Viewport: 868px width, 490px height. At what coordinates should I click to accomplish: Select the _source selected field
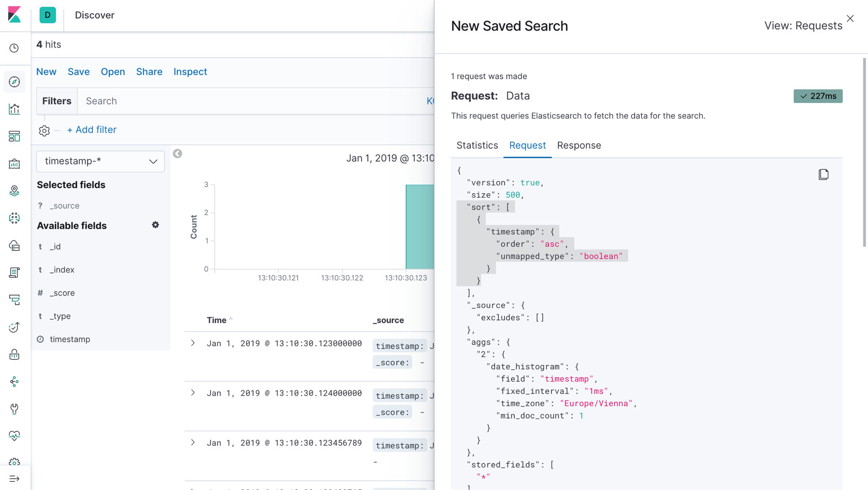tap(65, 206)
